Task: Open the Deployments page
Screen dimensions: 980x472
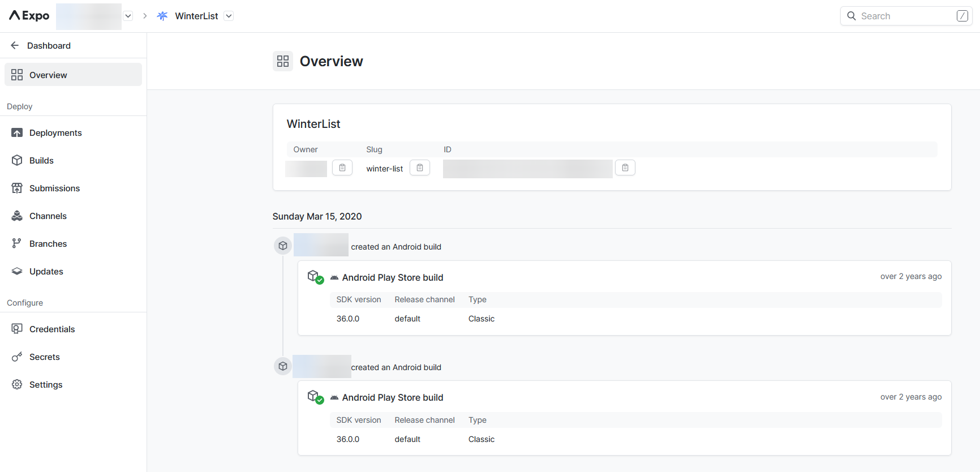Action: click(55, 133)
